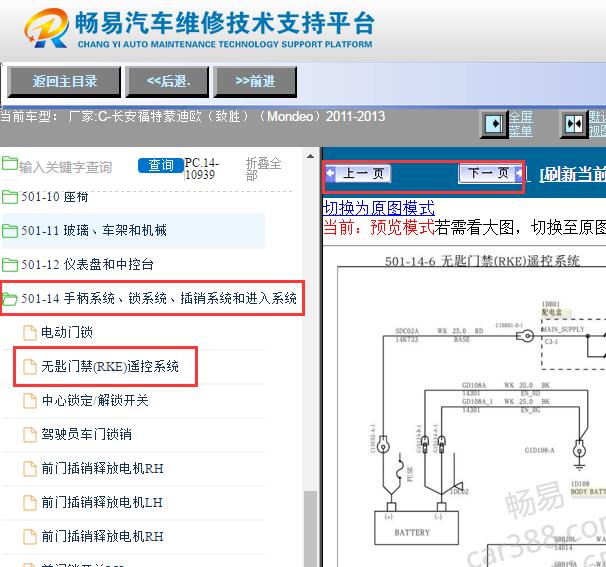606x567 pixels.
Task: Go to next page with 下一页
Action: (x=491, y=173)
